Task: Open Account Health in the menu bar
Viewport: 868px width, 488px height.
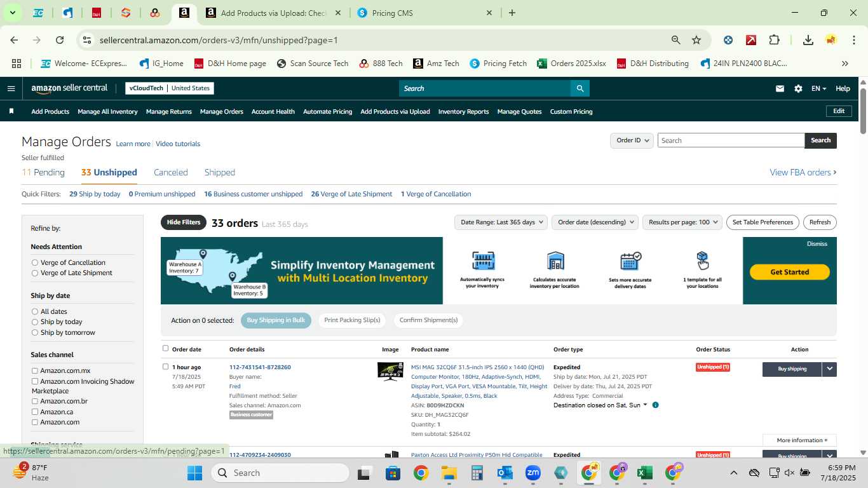Action: [x=273, y=111]
